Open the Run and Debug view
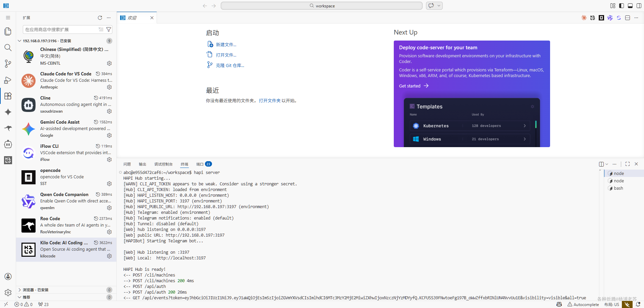644x308 pixels. pyautogui.click(x=8, y=80)
